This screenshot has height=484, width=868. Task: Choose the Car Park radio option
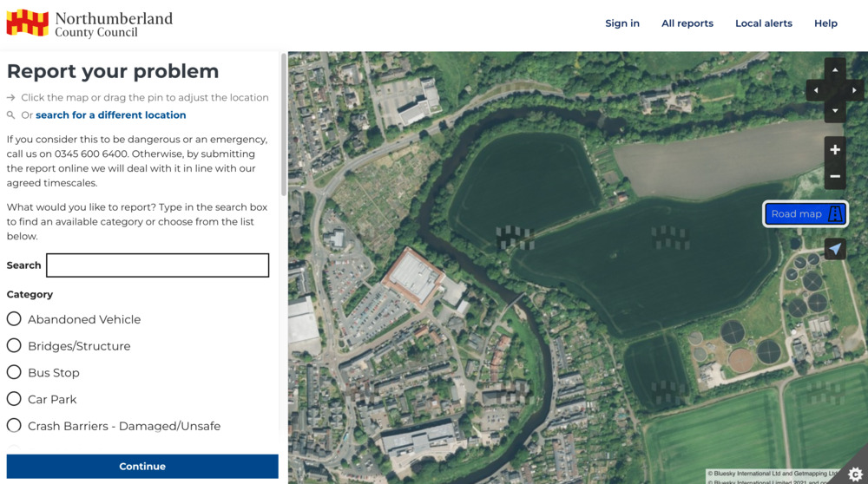(42, 399)
